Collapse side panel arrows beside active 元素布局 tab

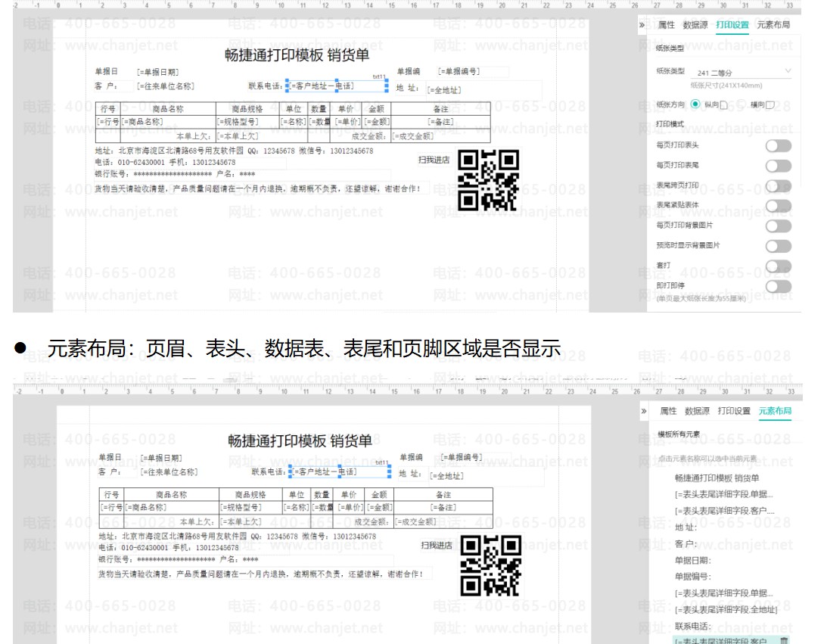tap(644, 411)
